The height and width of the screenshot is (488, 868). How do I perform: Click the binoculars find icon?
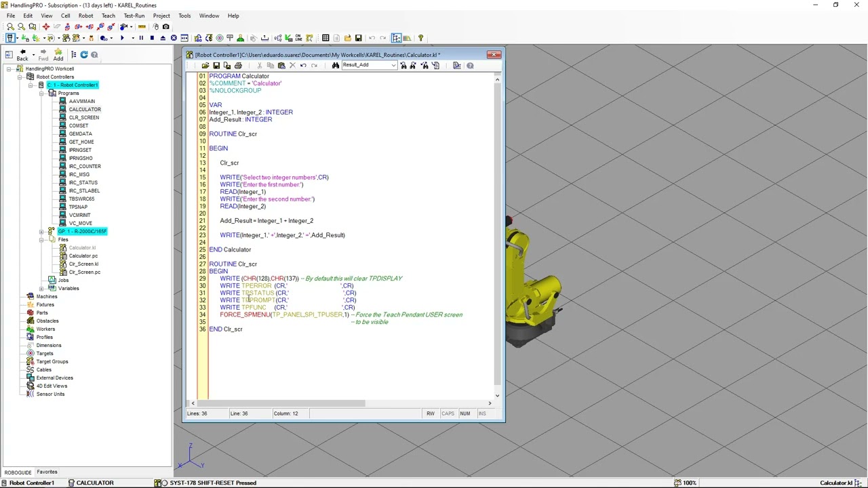tap(336, 66)
